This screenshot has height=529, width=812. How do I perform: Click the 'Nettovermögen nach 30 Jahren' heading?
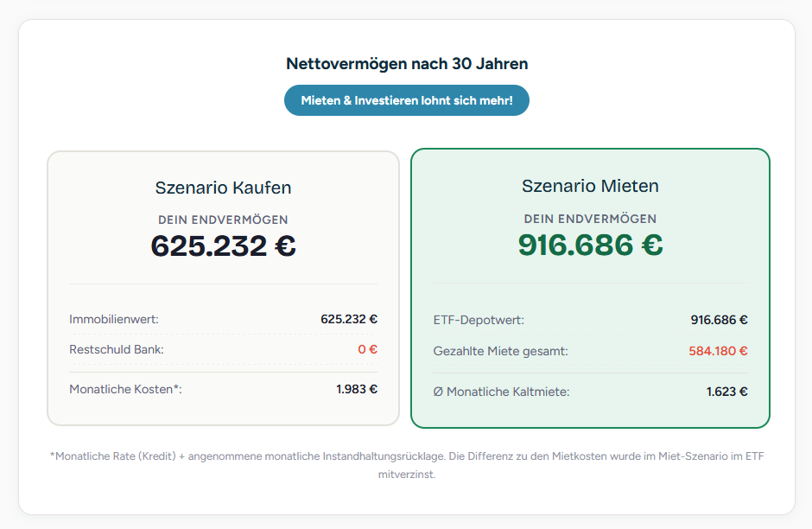[x=406, y=63]
